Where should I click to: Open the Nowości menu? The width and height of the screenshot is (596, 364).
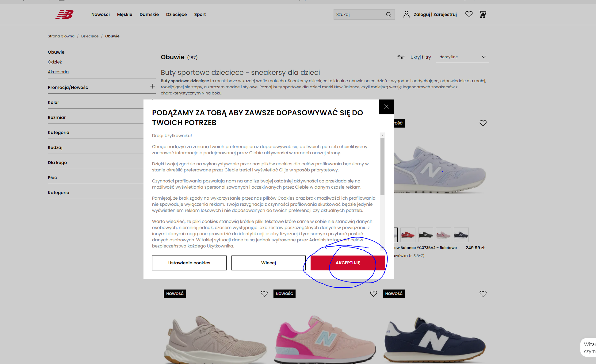101,14
